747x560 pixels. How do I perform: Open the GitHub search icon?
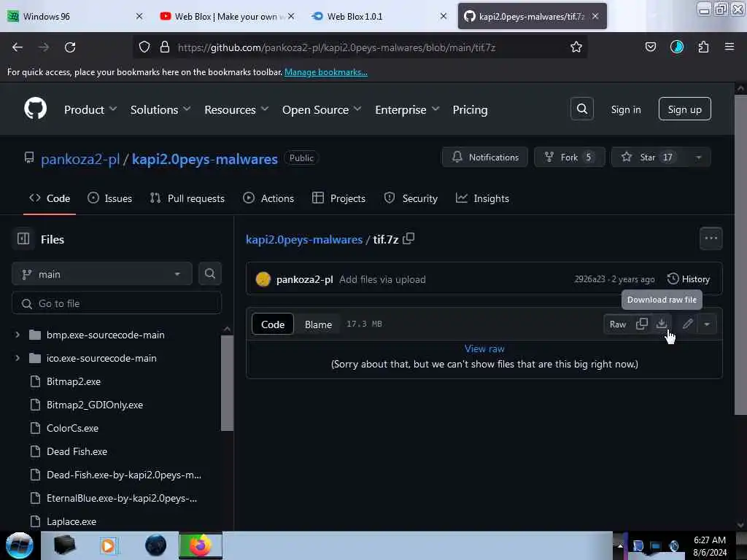(581, 109)
